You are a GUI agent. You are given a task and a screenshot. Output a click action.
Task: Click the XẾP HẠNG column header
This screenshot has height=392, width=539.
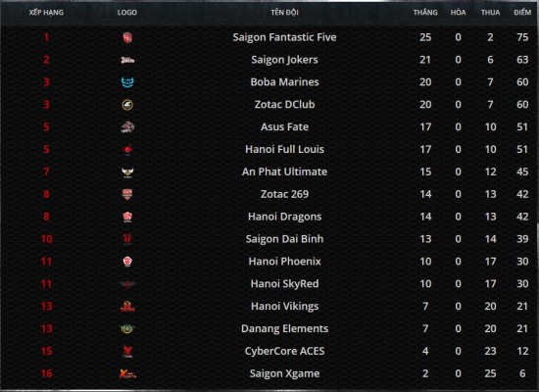pyautogui.click(x=46, y=13)
